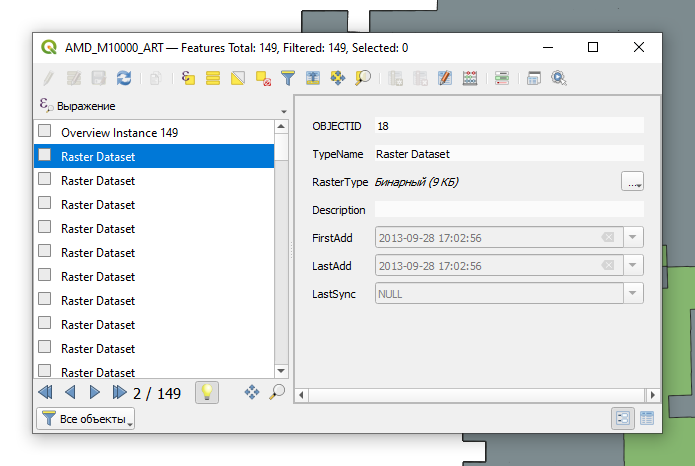Image resolution: width=695 pixels, height=466 pixels.
Task: Click the greyed-out Delete field icon
Action: [420, 78]
